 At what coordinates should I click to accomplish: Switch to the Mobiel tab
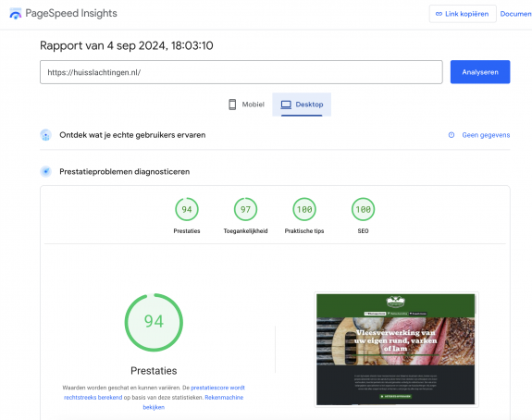click(x=246, y=105)
